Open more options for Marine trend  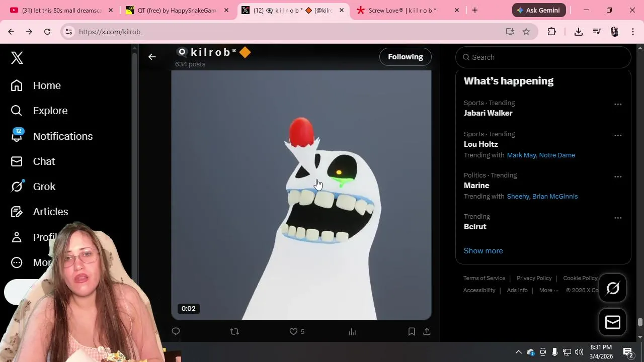pos(618,177)
